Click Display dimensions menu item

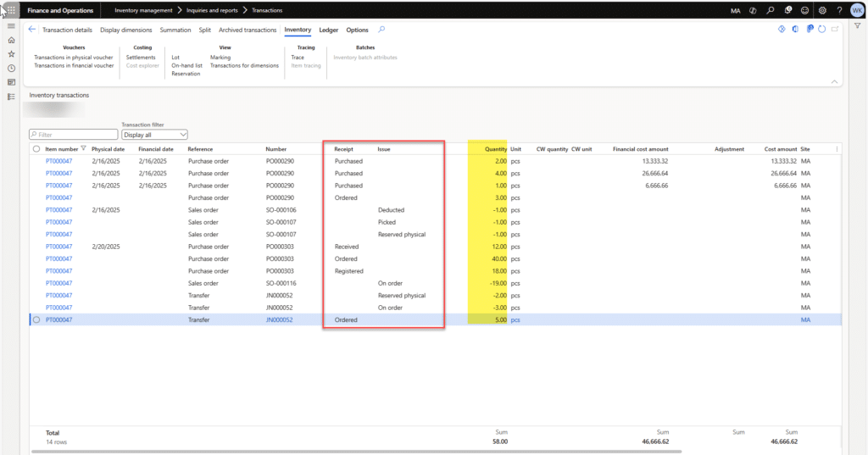click(x=125, y=30)
